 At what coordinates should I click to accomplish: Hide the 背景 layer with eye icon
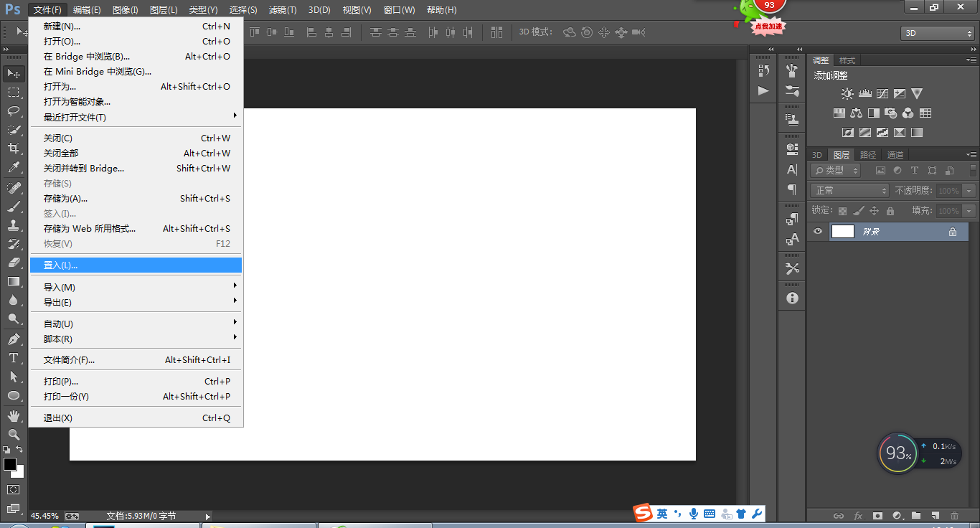coord(817,232)
